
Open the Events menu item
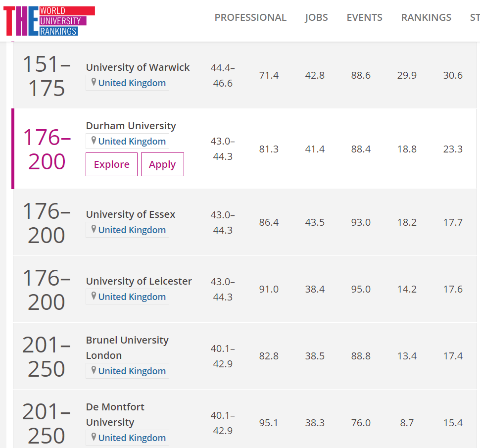click(x=364, y=18)
